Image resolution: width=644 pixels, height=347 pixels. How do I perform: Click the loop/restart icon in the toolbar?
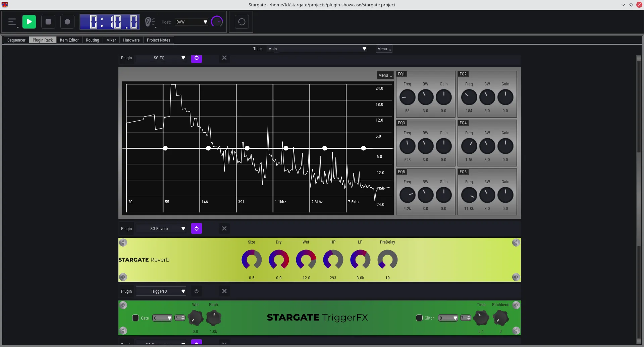coord(241,21)
